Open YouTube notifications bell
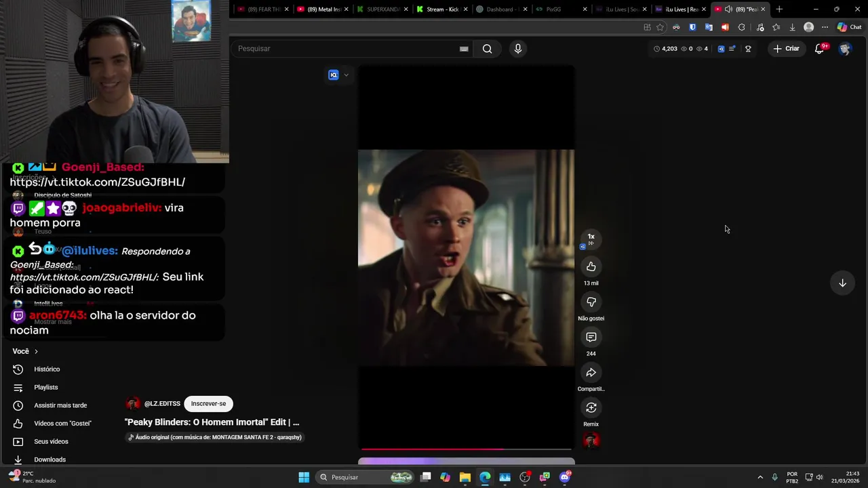Screen dimensions: 868x488 819,49
